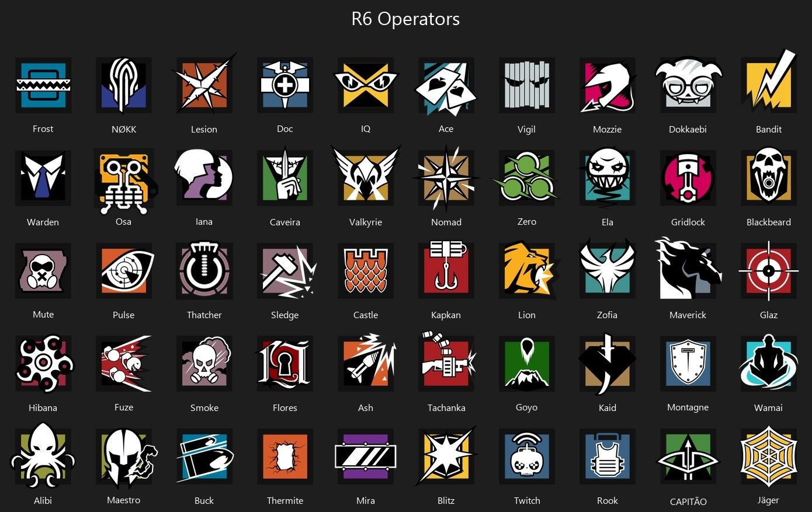
Task: Click the Dokkaebi goblin icon
Action: tap(688, 85)
